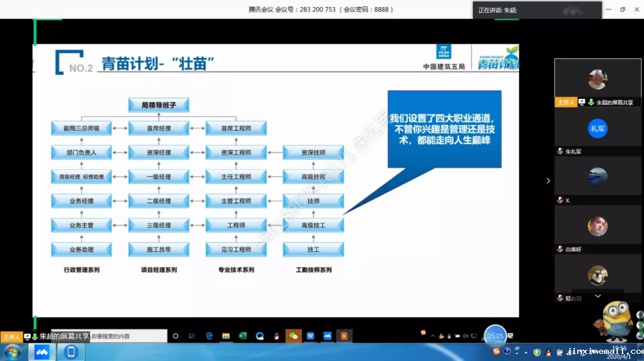Open the Windows Start menu orb

coord(12,352)
